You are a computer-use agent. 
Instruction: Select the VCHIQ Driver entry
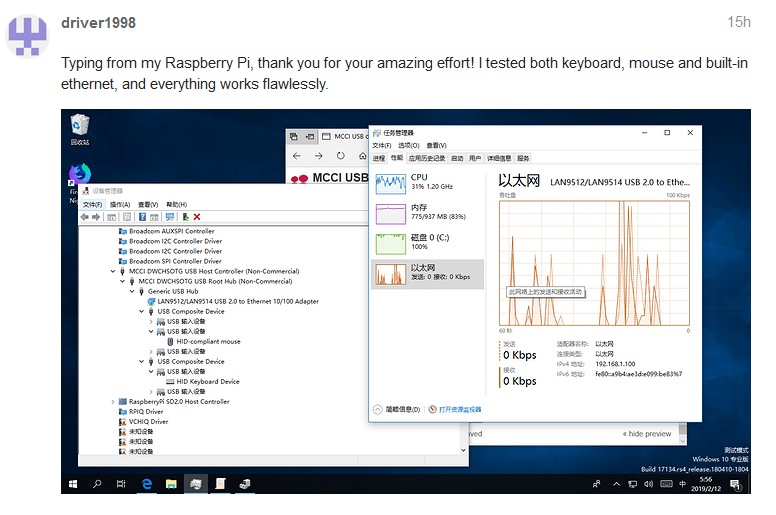click(x=144, y=421)
